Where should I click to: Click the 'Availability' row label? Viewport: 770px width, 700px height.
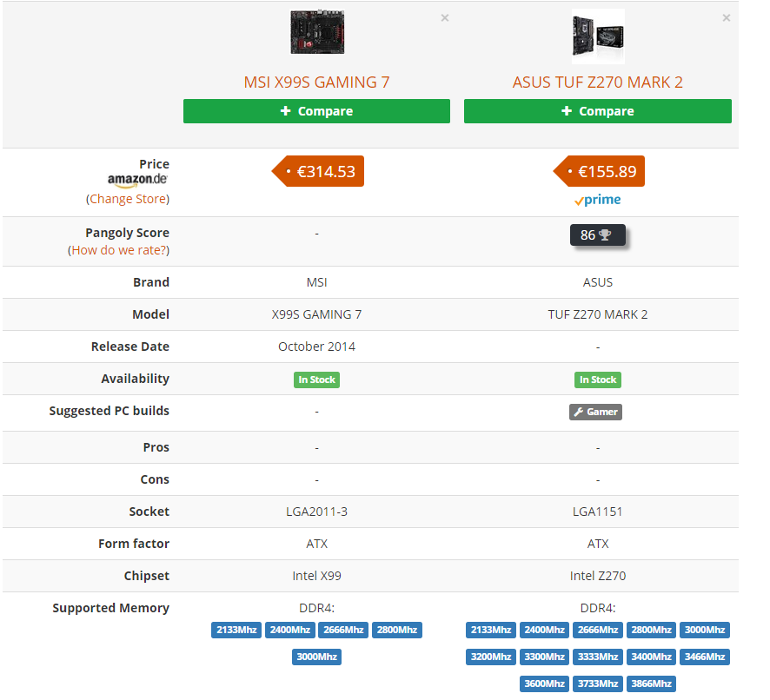(135, 379)
